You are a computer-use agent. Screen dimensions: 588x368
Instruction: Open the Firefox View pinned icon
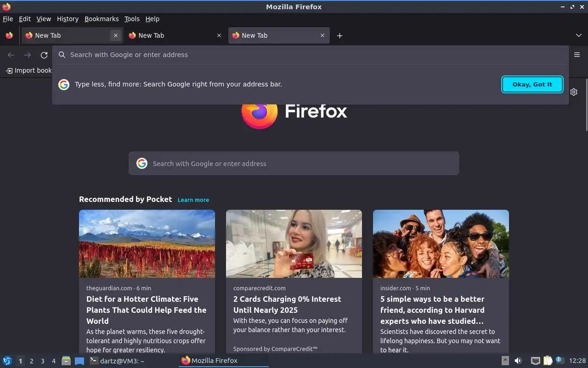[9, 35]
